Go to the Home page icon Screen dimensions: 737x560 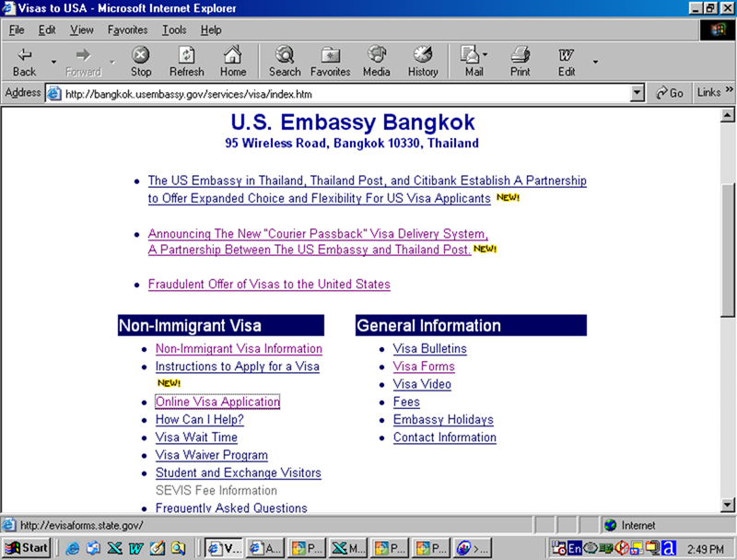[233, 61]
